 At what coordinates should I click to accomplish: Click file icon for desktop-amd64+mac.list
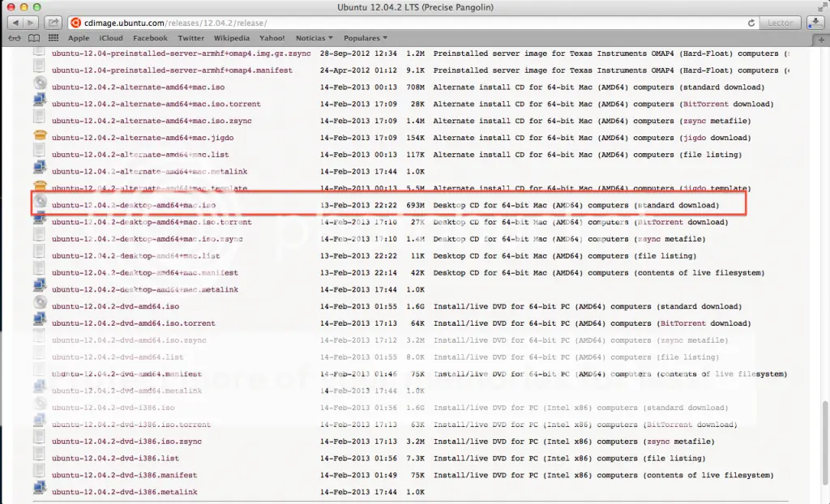coord(39,252)
